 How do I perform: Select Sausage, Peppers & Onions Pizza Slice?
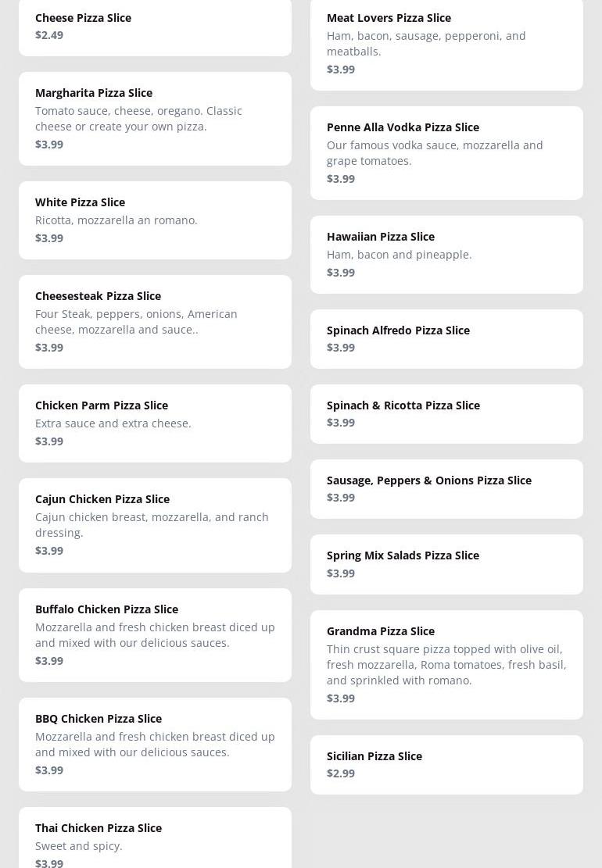[446, 488]
